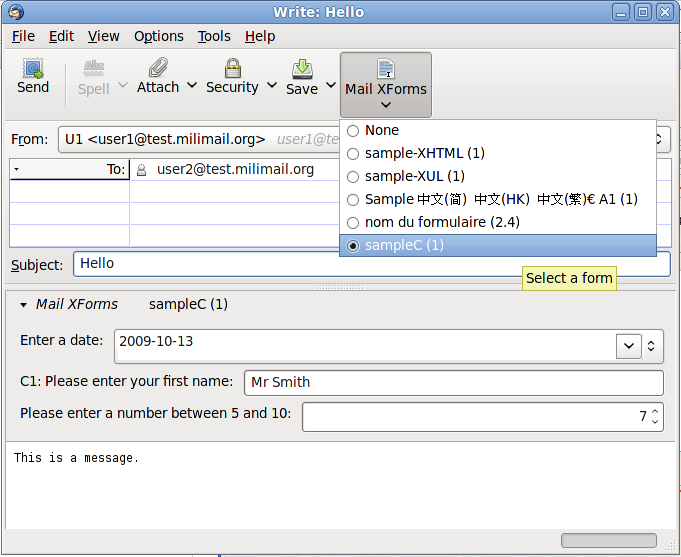Viewport: 681px width, 557px height.
Task: Click the Send button label
Action: 33,87
